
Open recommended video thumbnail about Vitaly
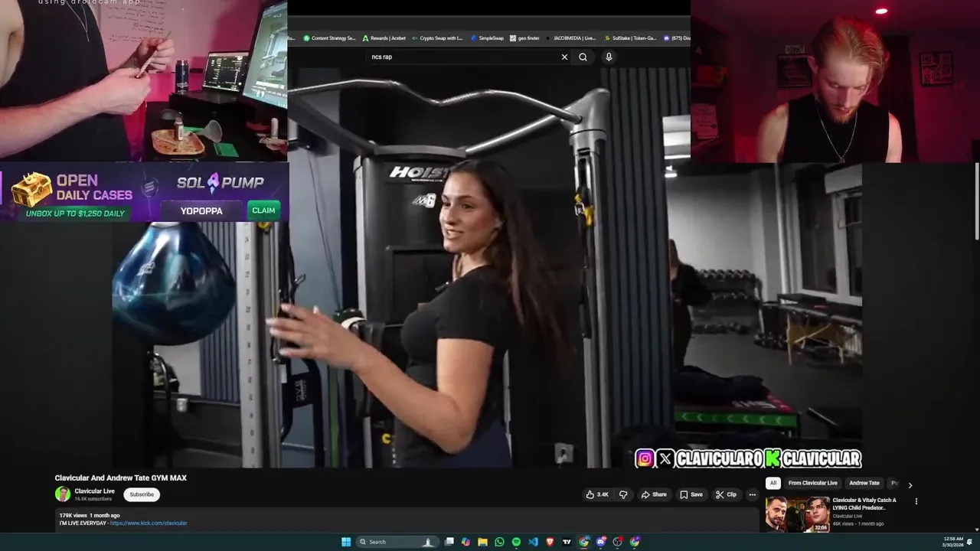tap(797, 514)
